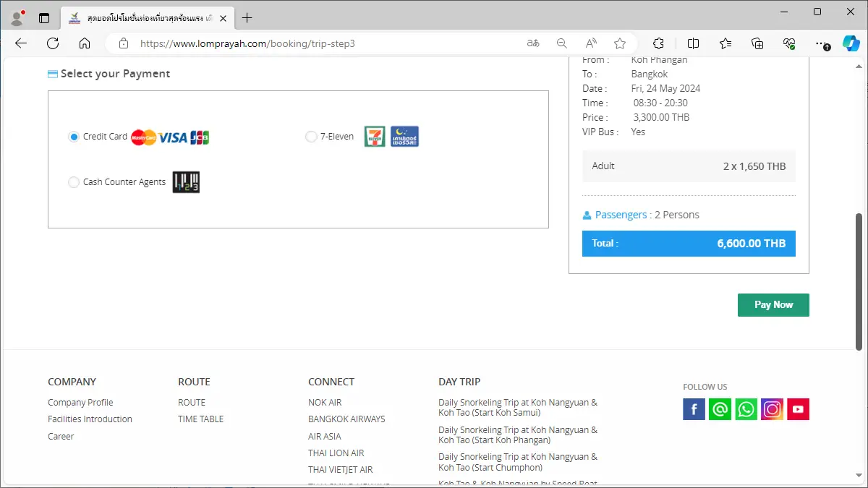Screen dimensions: 868x488
Task: Open browser extensions puzzle icon
Action: pyautogui.click(x=658, y=43)
